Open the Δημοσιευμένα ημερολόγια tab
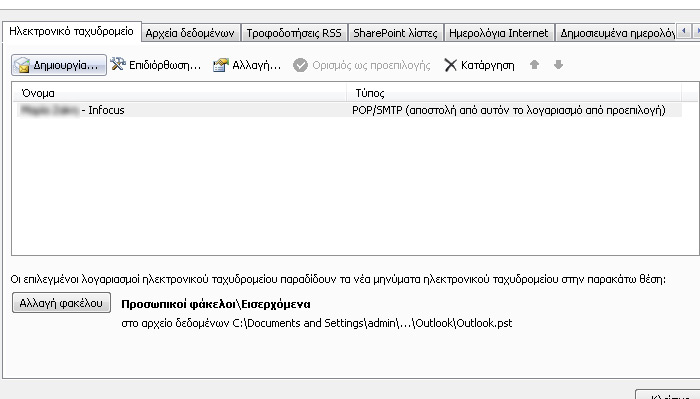The image size is (700, 399). [x=616, y=33]
